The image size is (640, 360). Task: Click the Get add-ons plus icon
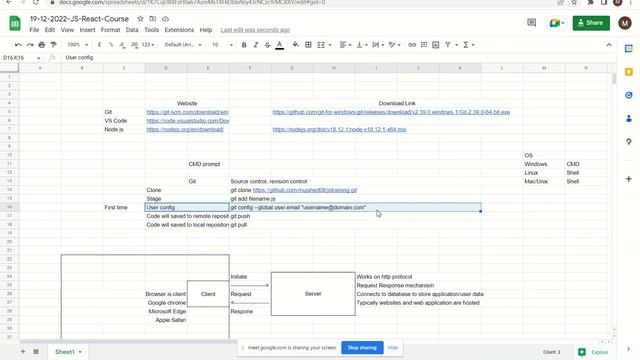[629, 179]
